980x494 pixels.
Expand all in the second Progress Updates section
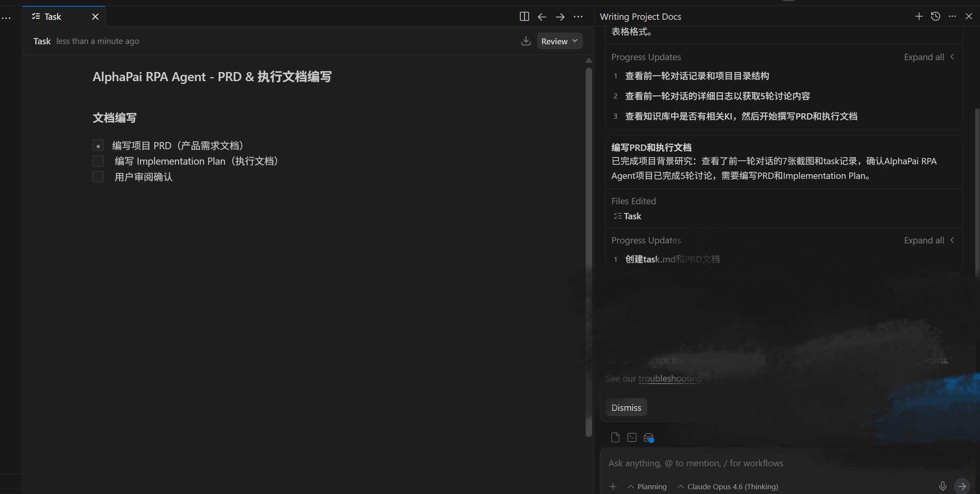929,240
